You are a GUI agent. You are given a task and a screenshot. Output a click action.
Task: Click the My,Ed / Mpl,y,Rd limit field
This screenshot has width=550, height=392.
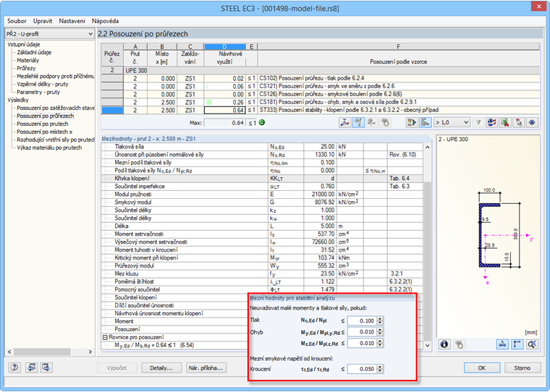click(x=362, y=332)
